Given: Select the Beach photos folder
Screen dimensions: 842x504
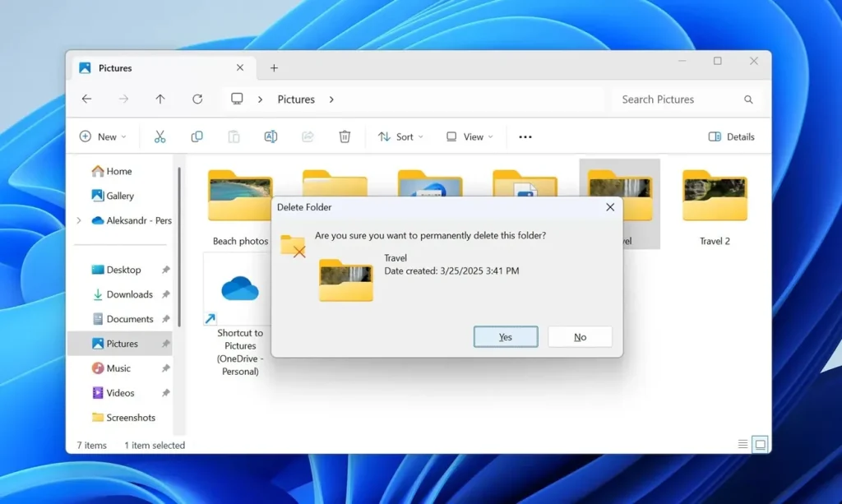Looking at the screenshot, I should 240,206.
